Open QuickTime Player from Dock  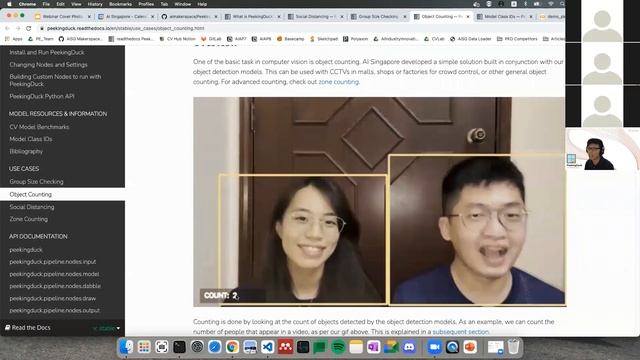452,347
